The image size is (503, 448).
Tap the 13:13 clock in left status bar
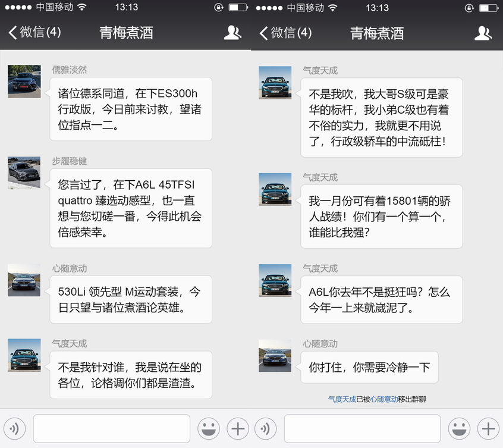point(127,7)
